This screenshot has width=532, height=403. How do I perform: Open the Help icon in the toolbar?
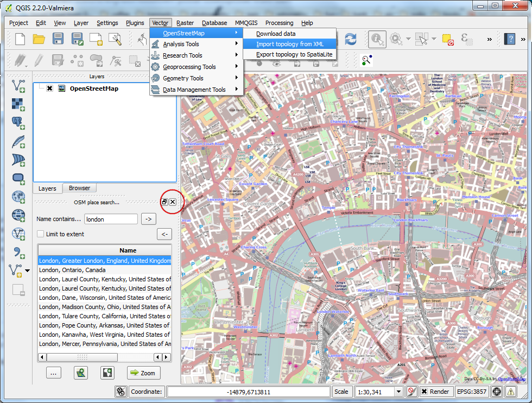pyautogui.click(x=510, y=39)
